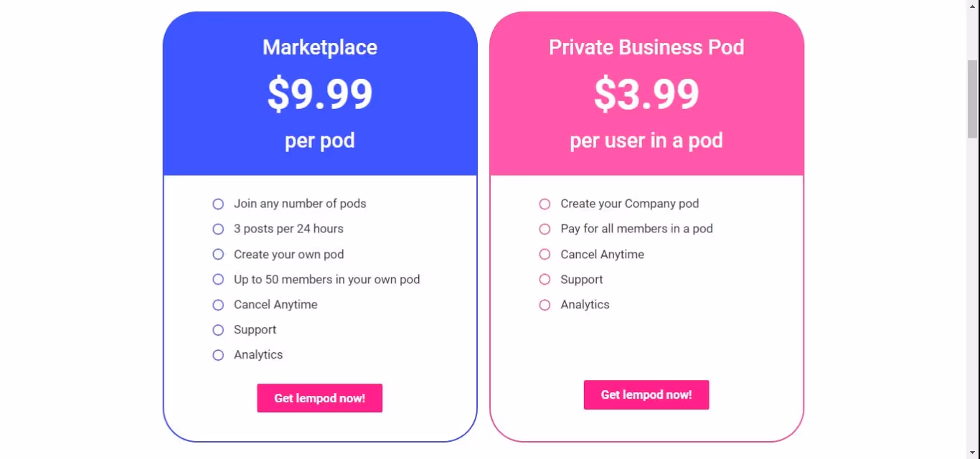Click "Get lempod now!" on Marketplace plan
The image size is (980, 459).
click(x=319, y=398)
